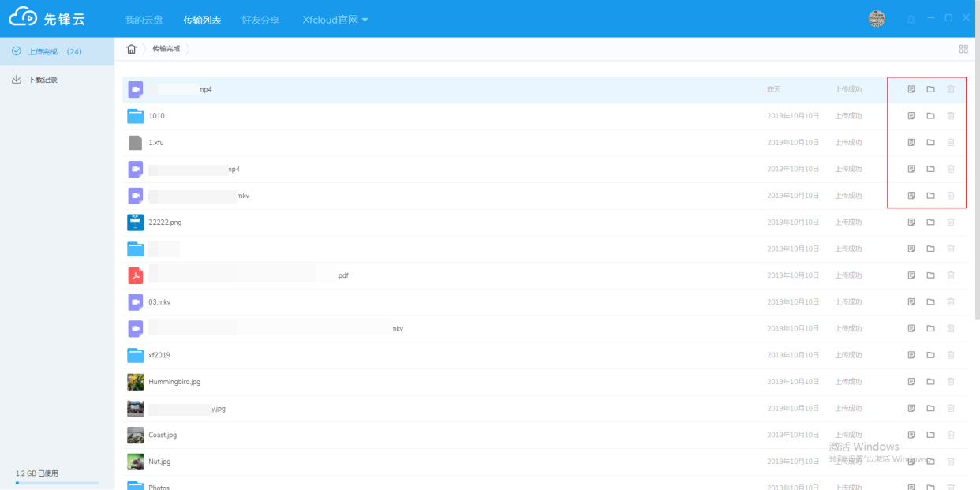980x490 pixels.
Task: Switch to grid view layout
Action: 963,49
